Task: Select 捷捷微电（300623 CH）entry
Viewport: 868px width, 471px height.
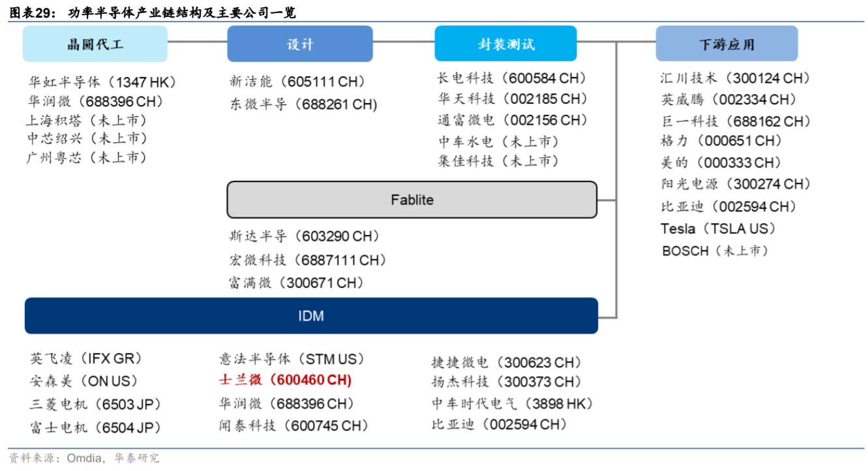Action: [507, 363]
